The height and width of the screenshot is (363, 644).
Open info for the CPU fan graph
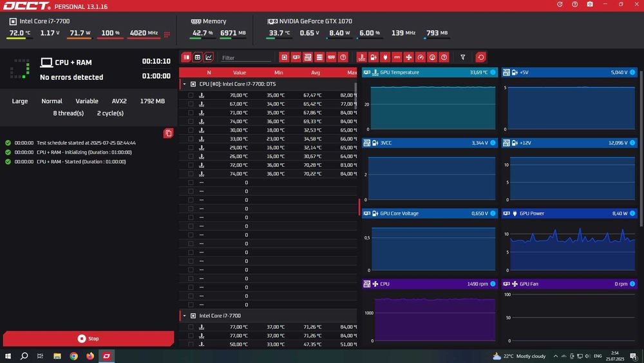(x=493, y=284)
